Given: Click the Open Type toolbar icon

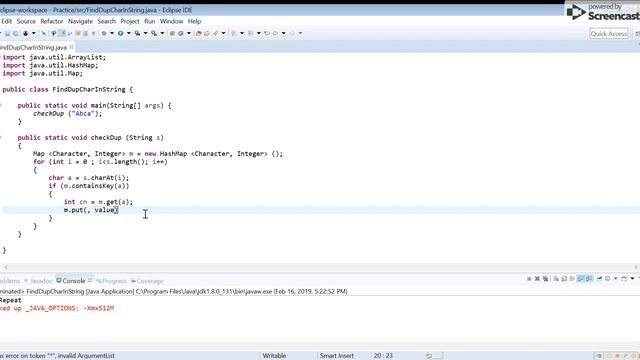Looking at the screenshot, I should tap(198, 33).
